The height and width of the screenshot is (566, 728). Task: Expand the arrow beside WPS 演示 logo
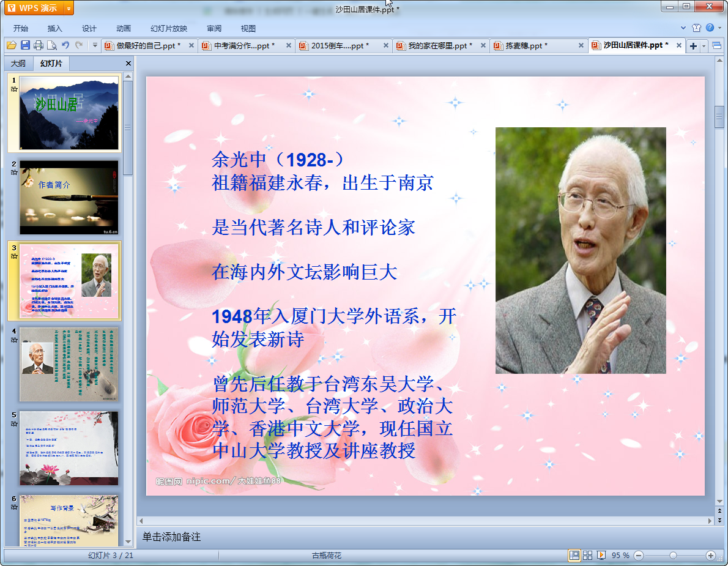click(69, 8)
